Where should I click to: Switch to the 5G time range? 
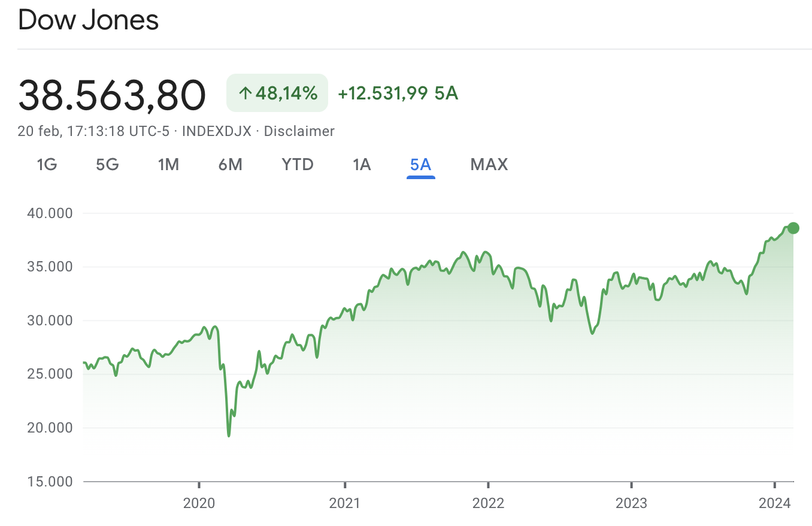pos(107,164)
